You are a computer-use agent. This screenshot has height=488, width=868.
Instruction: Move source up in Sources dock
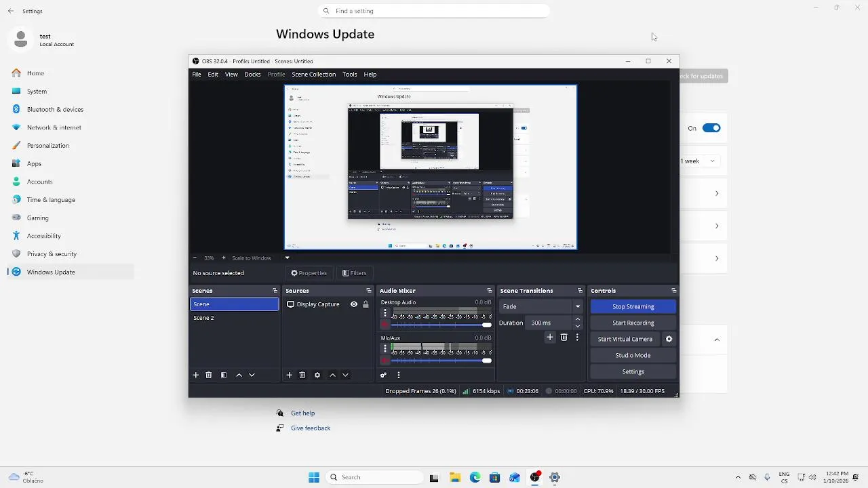click(x=332, y=375)
